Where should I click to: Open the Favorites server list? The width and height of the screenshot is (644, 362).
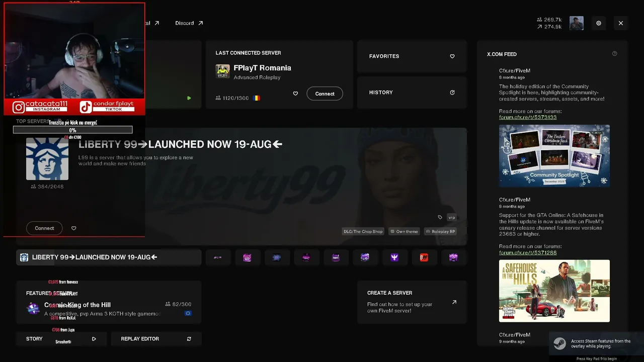[x=412, y=56]
